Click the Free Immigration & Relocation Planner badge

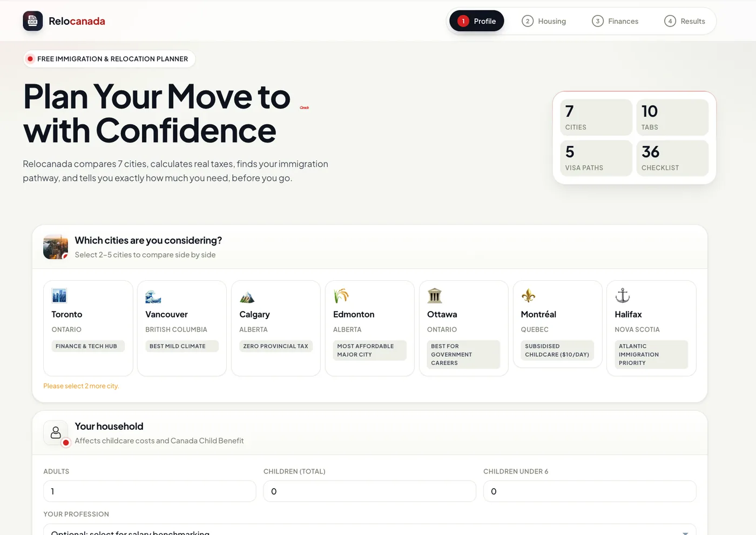[x=109, y=59]
